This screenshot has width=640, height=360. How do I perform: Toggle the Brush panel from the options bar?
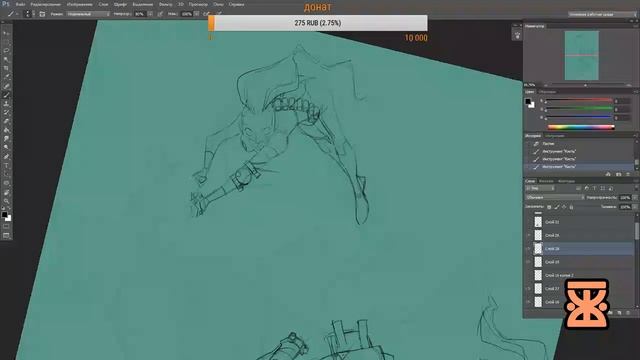[x=42, y=14]
